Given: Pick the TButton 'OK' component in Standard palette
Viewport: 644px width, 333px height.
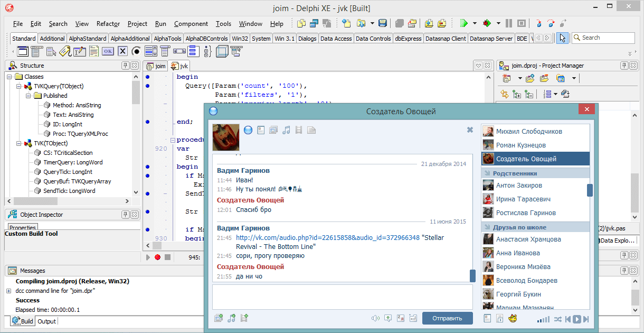Looking at the screenshot, I should tap(108, 51).
